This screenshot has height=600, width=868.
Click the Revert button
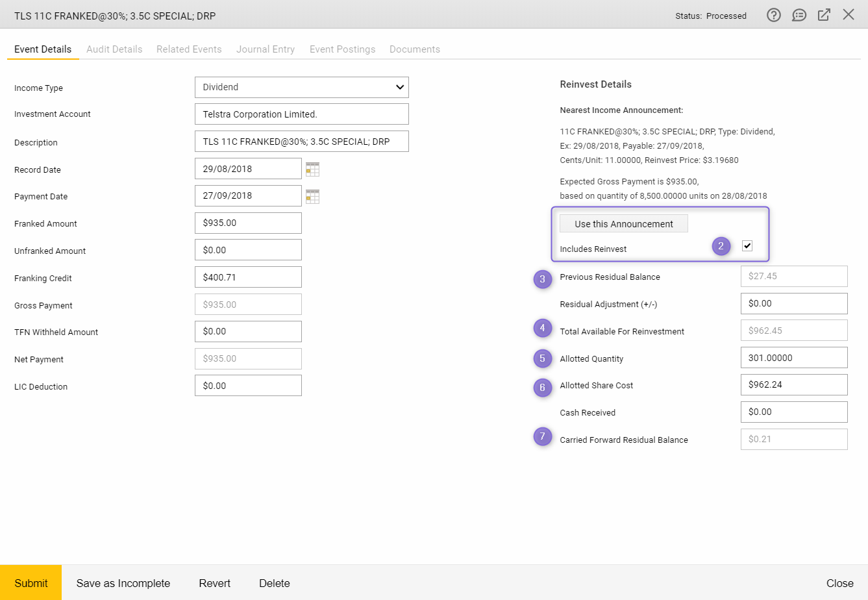coord(215,583)
